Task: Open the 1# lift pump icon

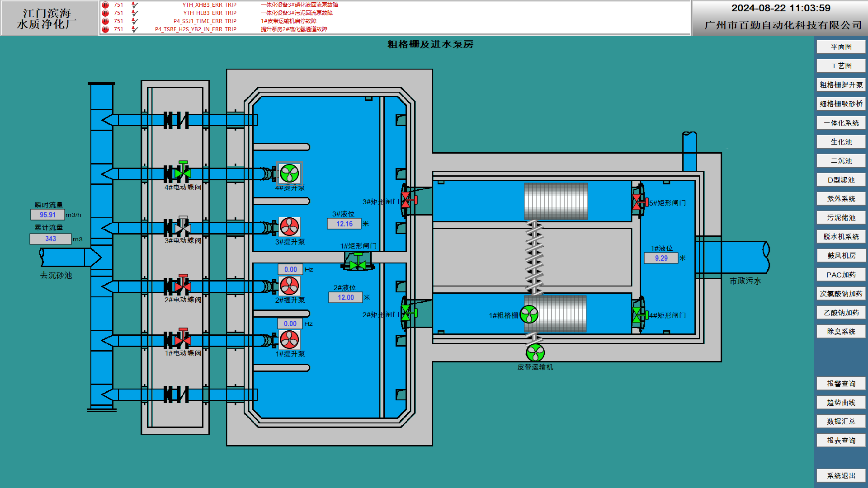Action: [x=289, y=340]
